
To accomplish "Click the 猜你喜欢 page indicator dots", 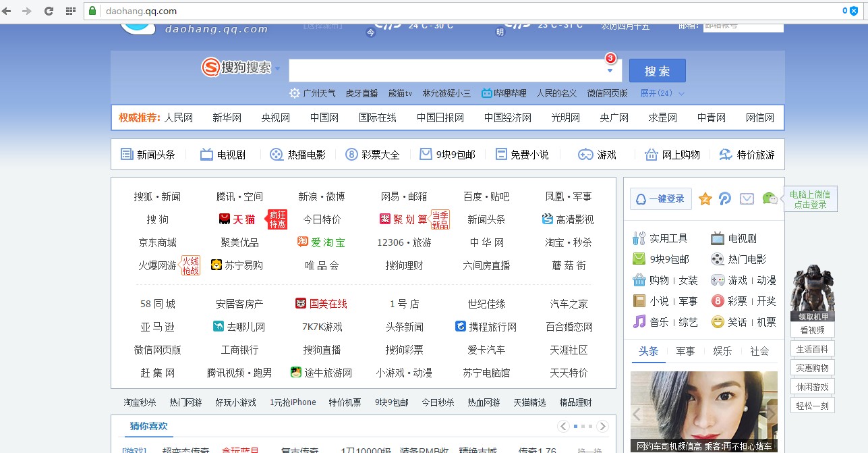I will (583, 426).
